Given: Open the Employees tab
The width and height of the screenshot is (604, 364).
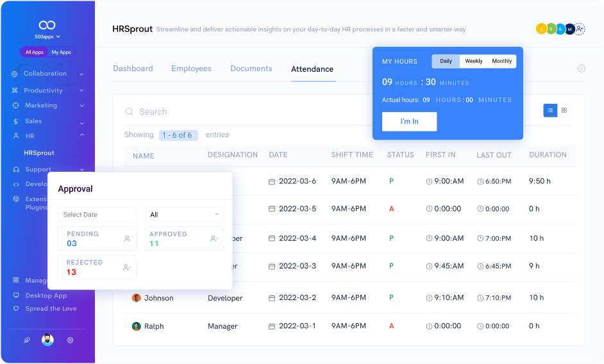Looking at the screenshot, I should tap(191, 69).
